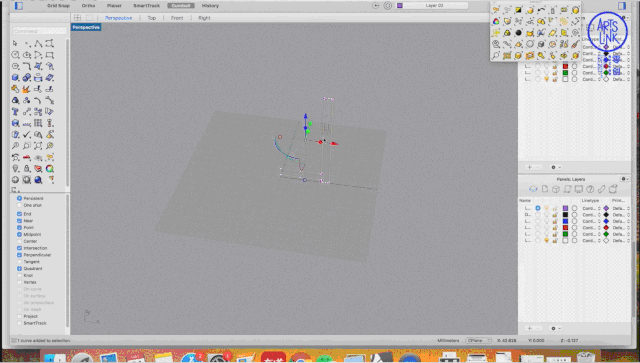Open the Help question-mark panel icon
Screen dimensions: 640x363
point(590,189)
